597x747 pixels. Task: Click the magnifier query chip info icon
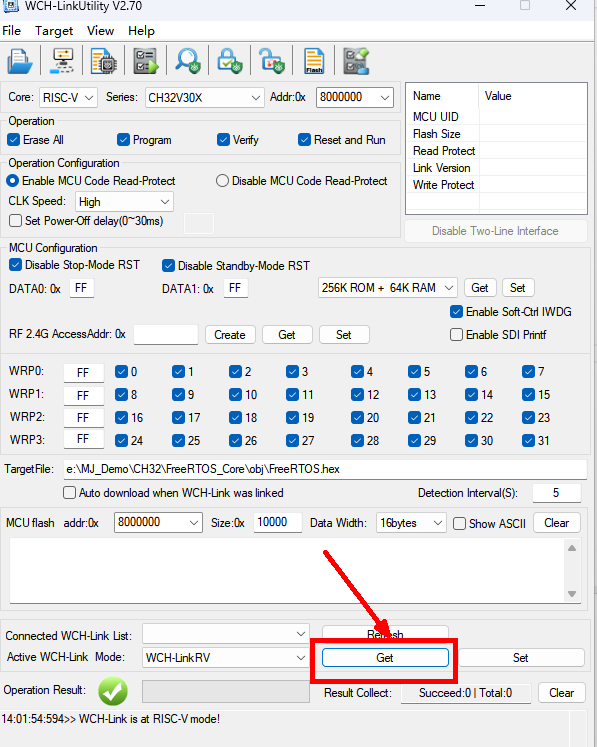(x=188, y=61)
